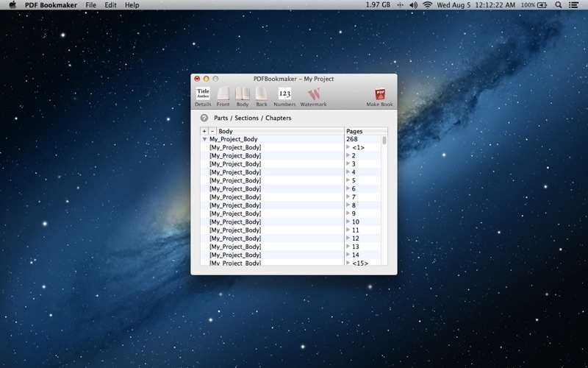This screenshot has width=588, height=368.
Task: Select the Body section icon
Action: pos(243,94)
